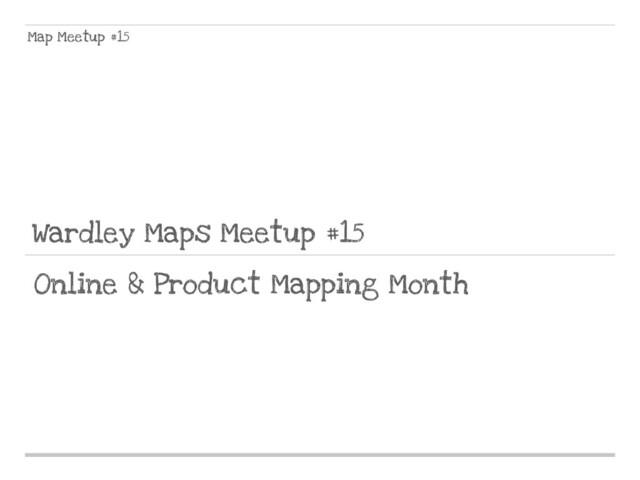Click empty space right of header text
This screenshot has height=480, width=640.
pos(380,38)
